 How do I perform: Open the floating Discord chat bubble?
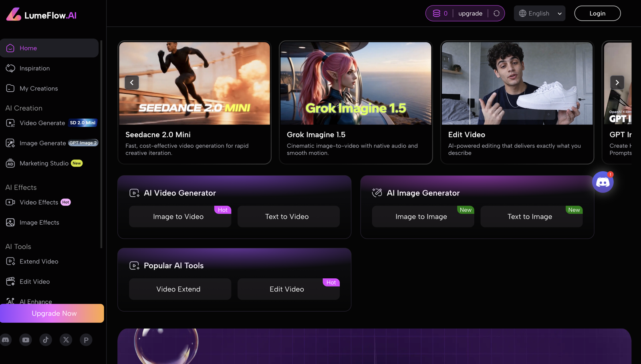tap(603, 182)
